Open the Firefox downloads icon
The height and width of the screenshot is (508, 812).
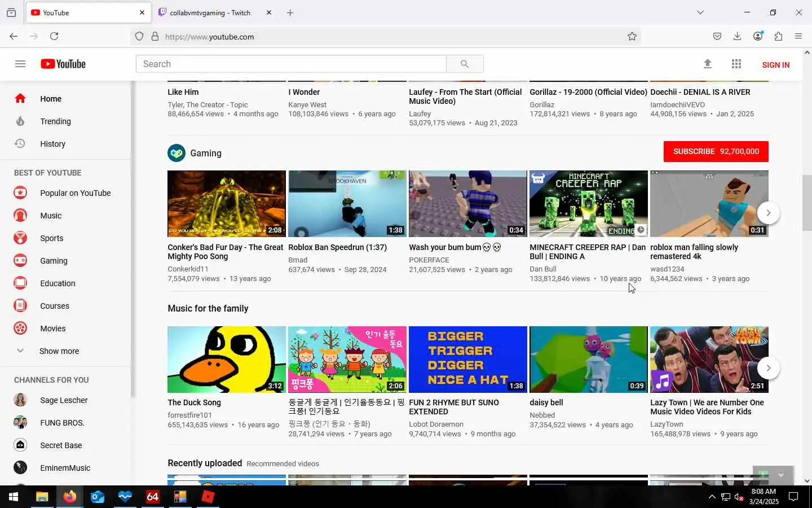point(737,36)
